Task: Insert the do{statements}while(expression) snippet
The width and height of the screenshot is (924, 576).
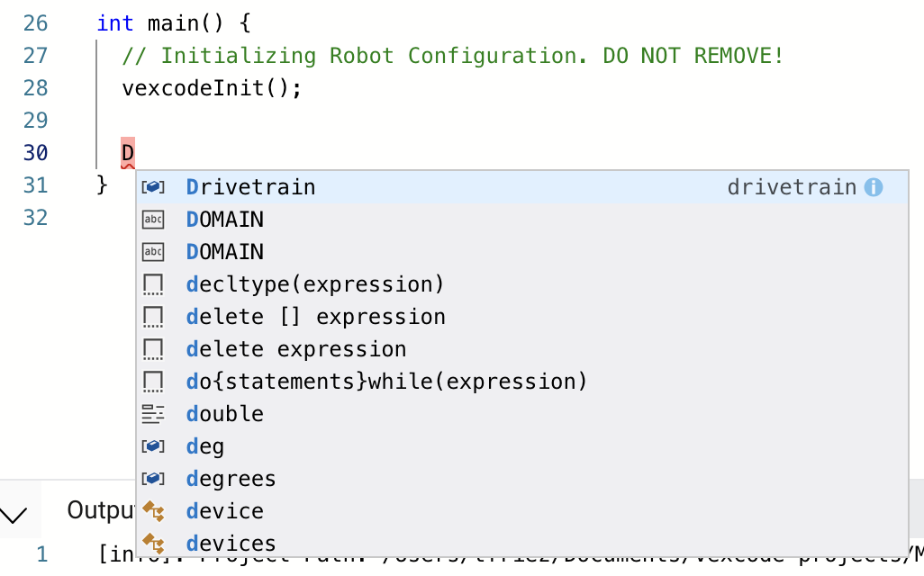Action: 522,382
